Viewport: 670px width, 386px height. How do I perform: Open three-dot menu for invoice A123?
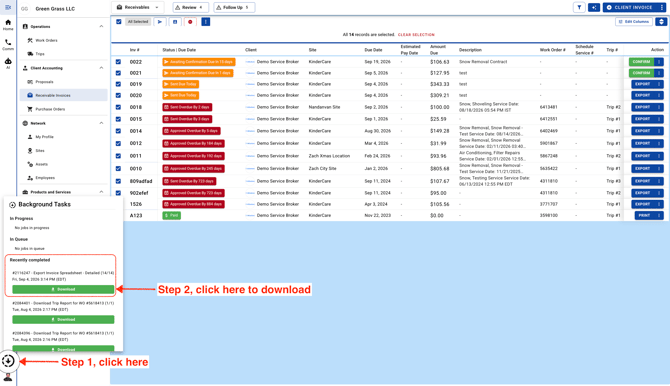659,215
